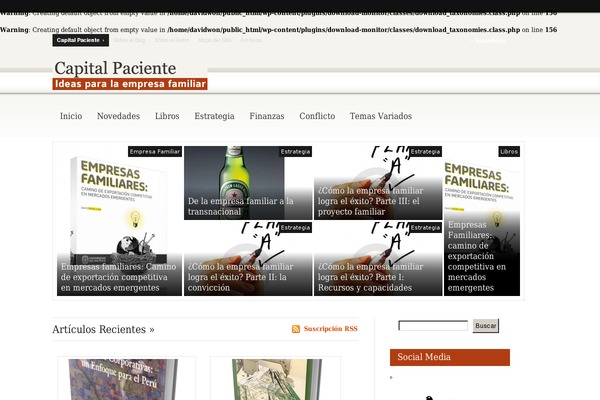
Task: Click the Estrategia tag on Heineken bottle post
Action: point(295,152)
